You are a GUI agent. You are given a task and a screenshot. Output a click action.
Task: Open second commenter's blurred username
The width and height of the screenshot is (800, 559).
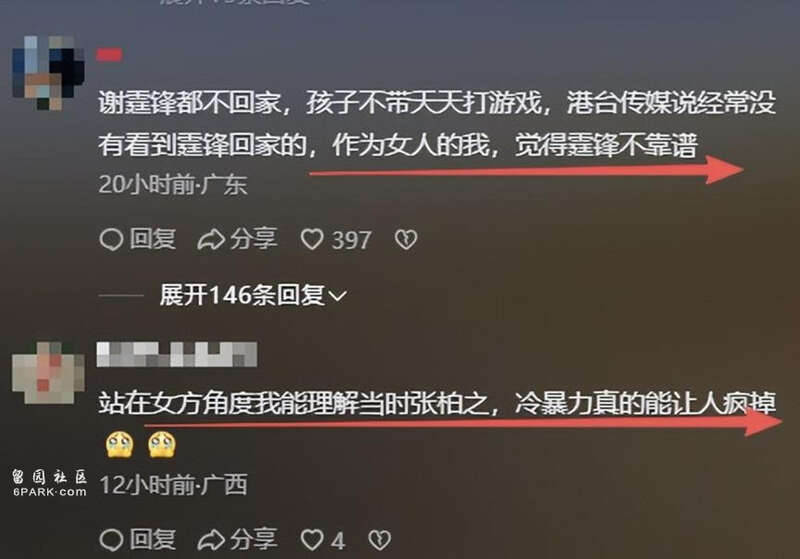click(x=177, y=354)
